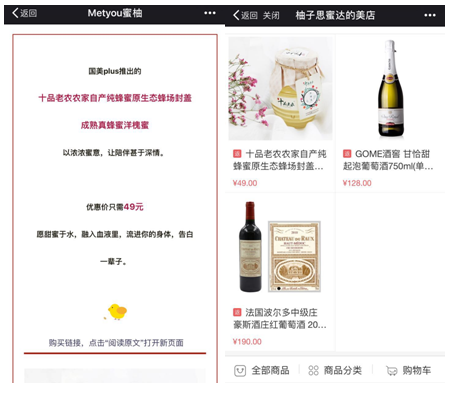Open three-dot menu in the 柚子思蜜达的美店 header
Image resolution: width=451 pixels, height=404 pixels.
click(430, 15)
